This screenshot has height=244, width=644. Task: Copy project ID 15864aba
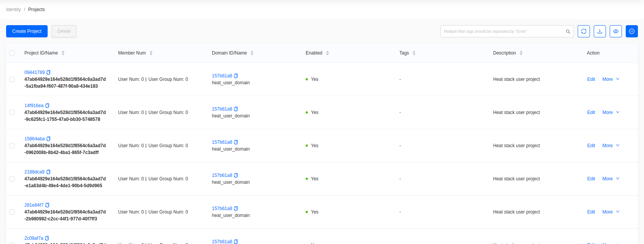click(x=48, y=139)
